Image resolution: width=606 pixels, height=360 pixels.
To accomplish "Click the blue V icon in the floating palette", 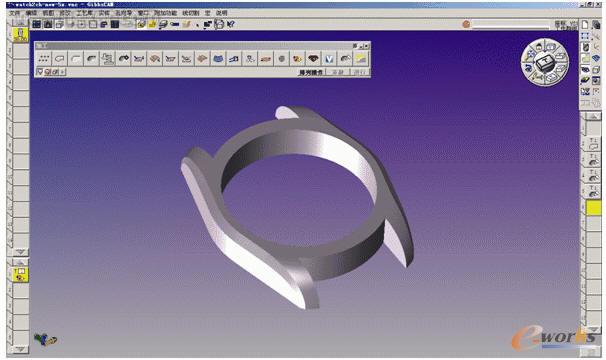I will (329, 59).
